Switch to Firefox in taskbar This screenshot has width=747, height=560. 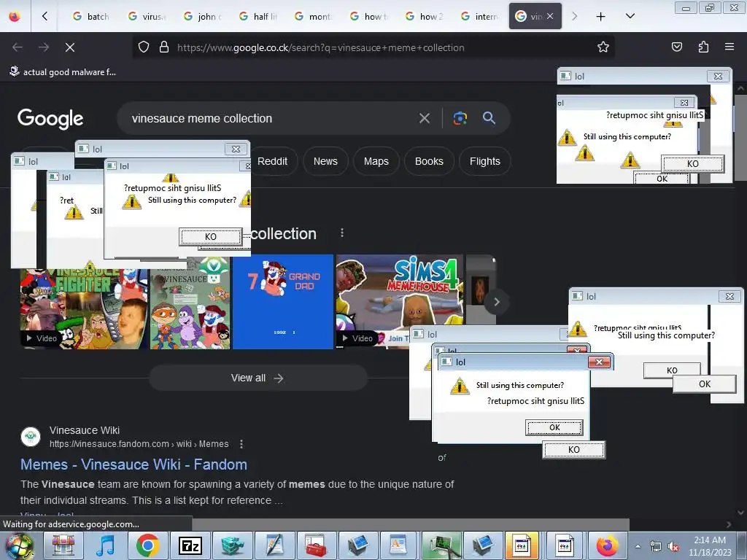click(x=607, y=545)
